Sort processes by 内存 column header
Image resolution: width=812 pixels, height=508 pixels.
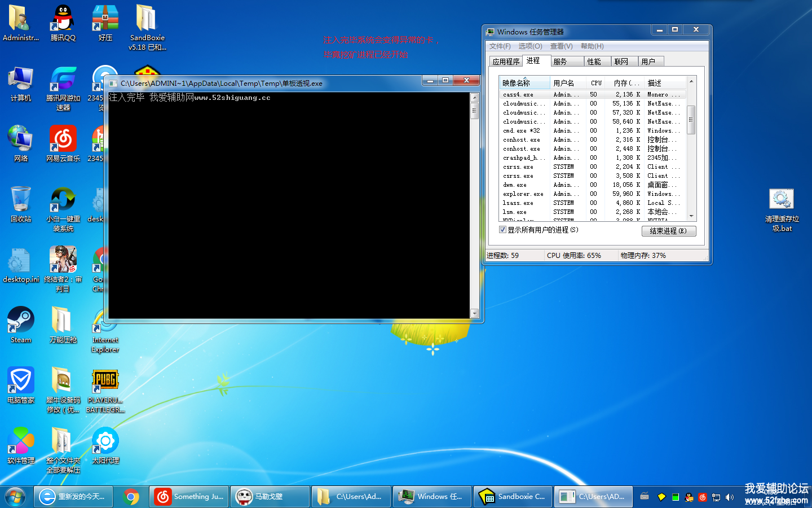[x=625, y=83]
